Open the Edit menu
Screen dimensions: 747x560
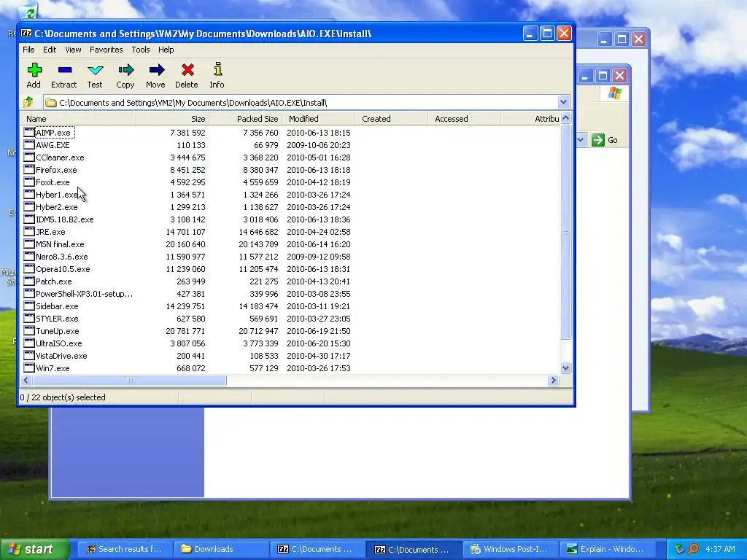pos(50,50)
